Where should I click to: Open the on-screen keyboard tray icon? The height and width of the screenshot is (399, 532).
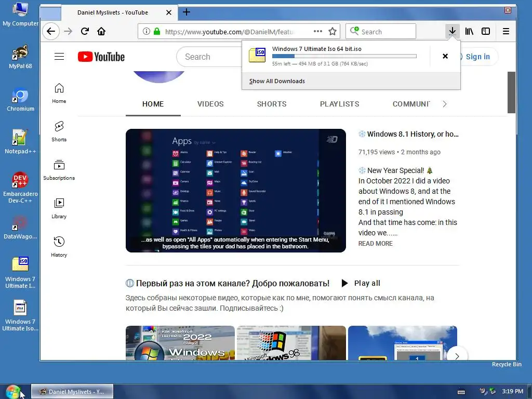461,392
